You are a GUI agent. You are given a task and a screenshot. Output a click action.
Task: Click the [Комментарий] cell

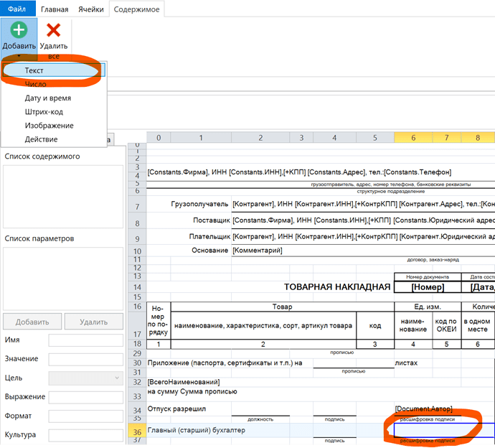point(258,251)
